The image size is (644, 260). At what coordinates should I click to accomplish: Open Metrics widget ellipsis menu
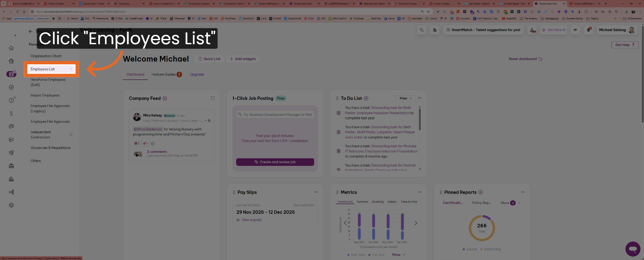click(x=420, y=192)
